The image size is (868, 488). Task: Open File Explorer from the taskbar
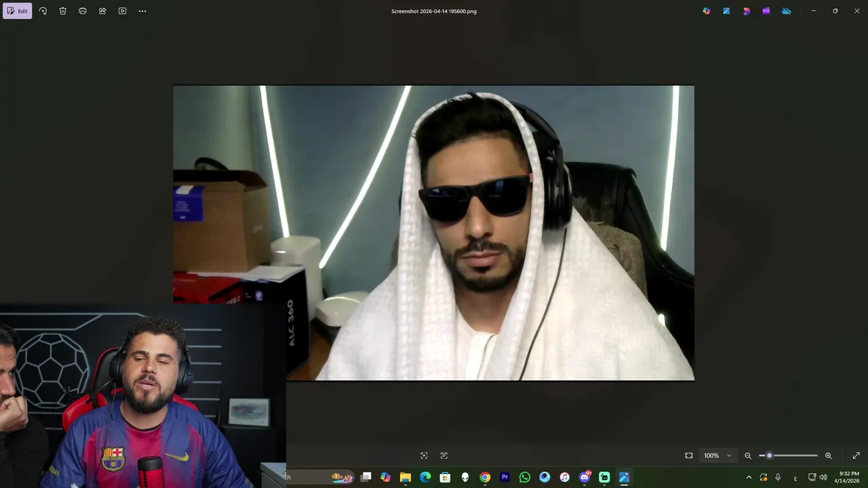pos(406,477)
